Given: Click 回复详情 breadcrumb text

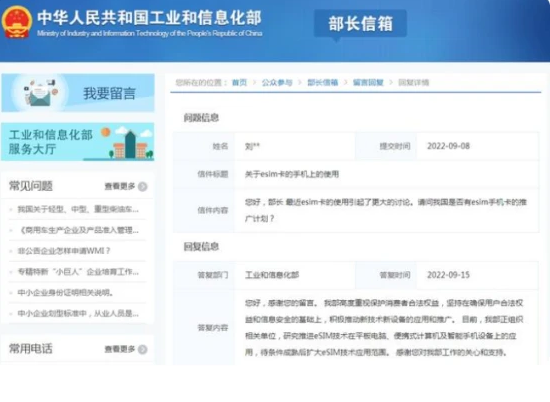Looking at the screenshot, I should [414, 83].
